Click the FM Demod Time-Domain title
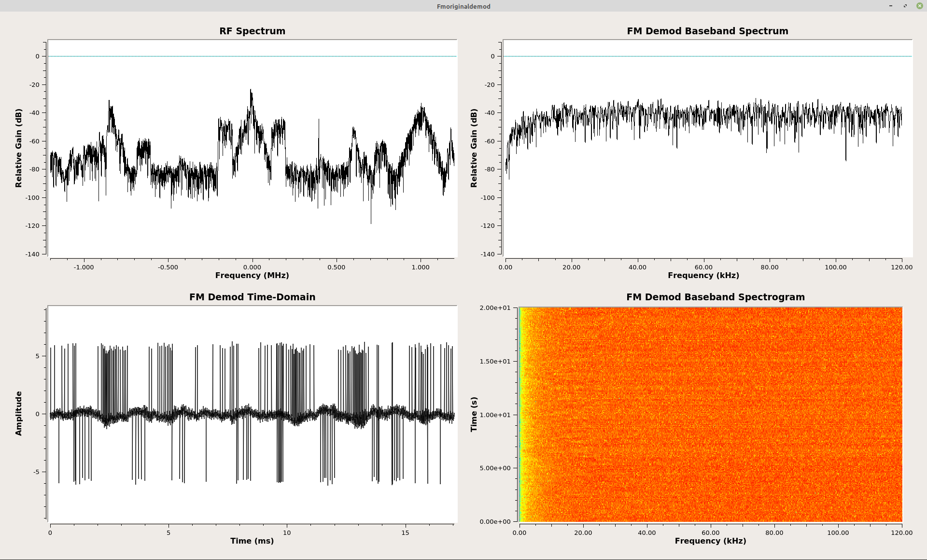The image size is (927, 560). (252, 297)
